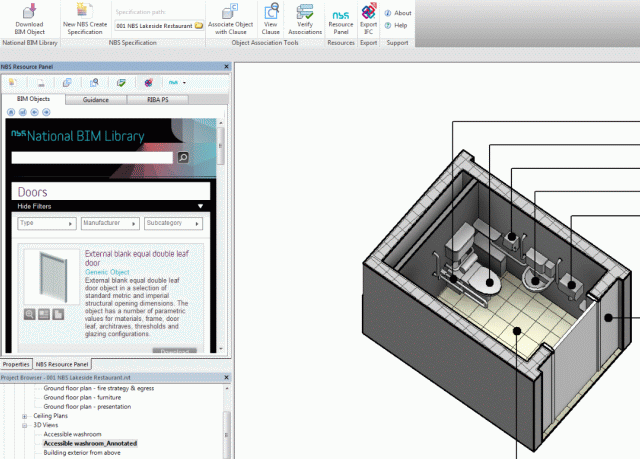Open the Properties panel tab
This screenshot has width=640, height=459.
pos(16,364)
